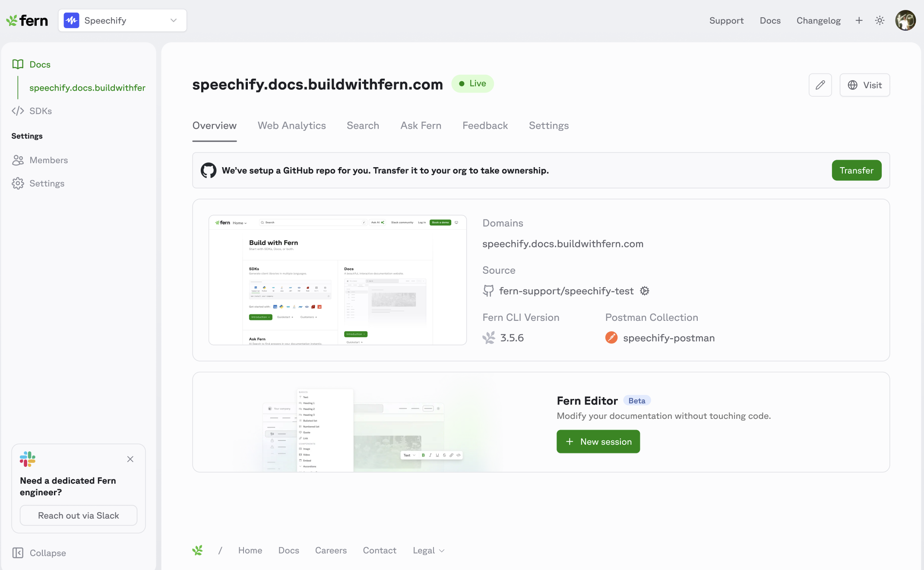Image resolution: width=924 pixels, height=570 pixels.
Task: Switch to the Web Analytics tab
Action: [x=291, y=126]
